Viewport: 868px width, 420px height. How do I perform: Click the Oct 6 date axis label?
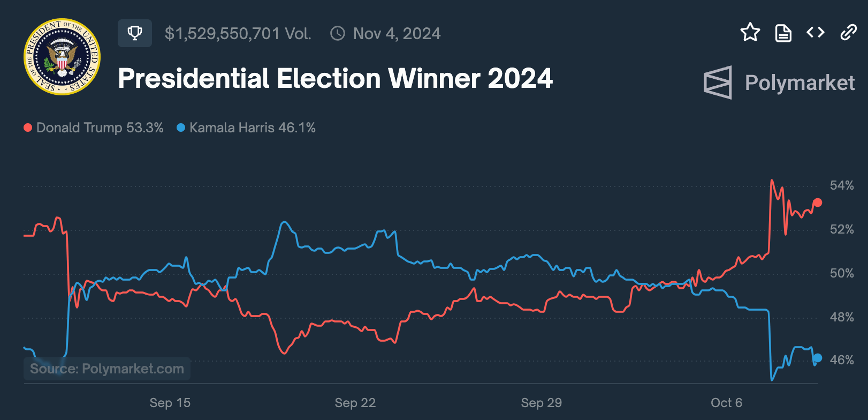coord(726,403)
